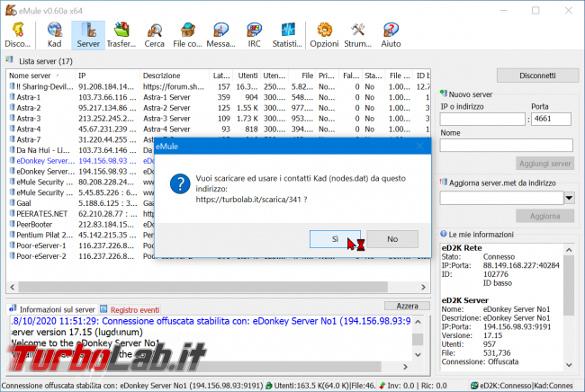Select the Da Na Hui server row
This screenshot has height=392, width=585.
[81, 150]
